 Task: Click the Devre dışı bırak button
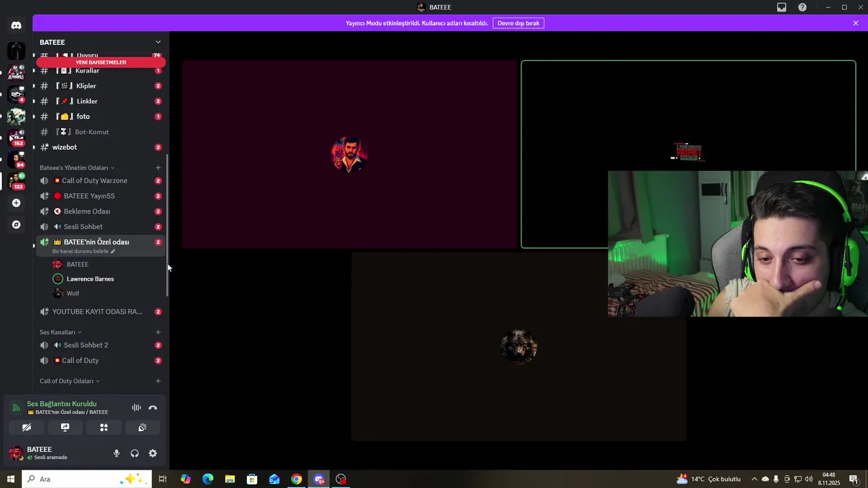tap(518, 23)
